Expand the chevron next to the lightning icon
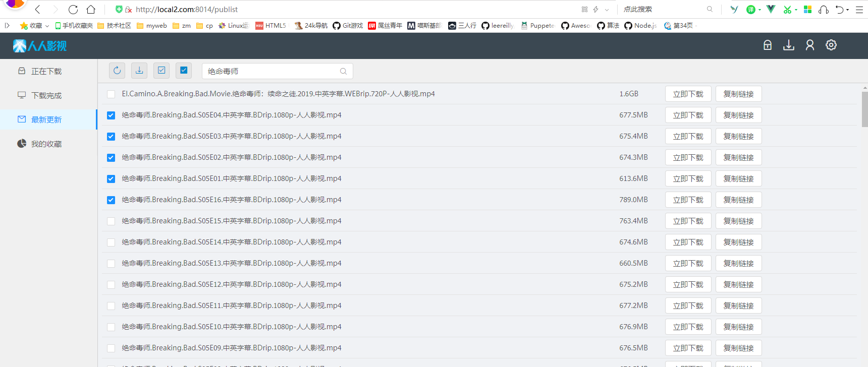The width and height of the screenshot is (868, 367). click(607, 10)
